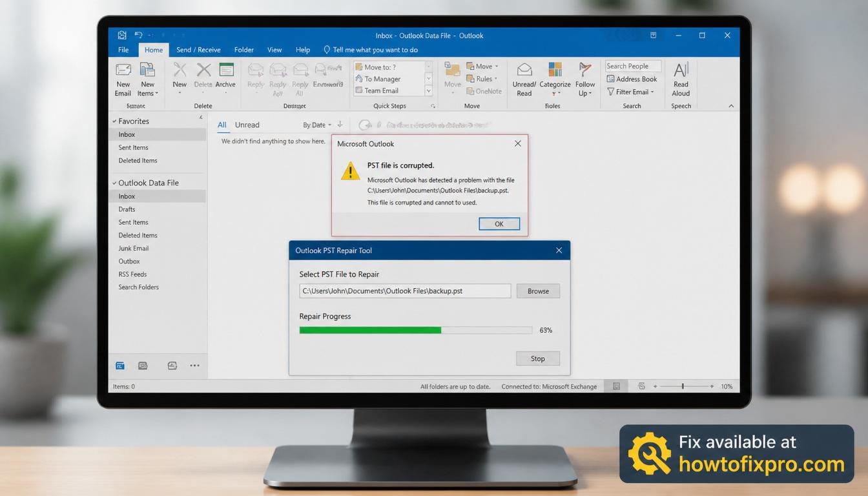Image resolution: width=868 pixels, height=496 pixels.
Task: Click the zoom in plus in the status bar
Action: [x=712, y=386]
